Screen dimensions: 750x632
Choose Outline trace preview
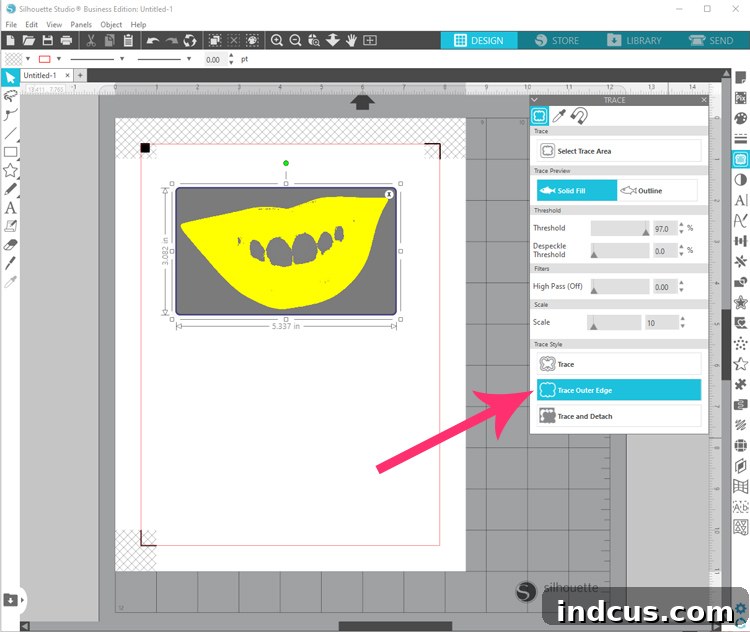(657, 190)
